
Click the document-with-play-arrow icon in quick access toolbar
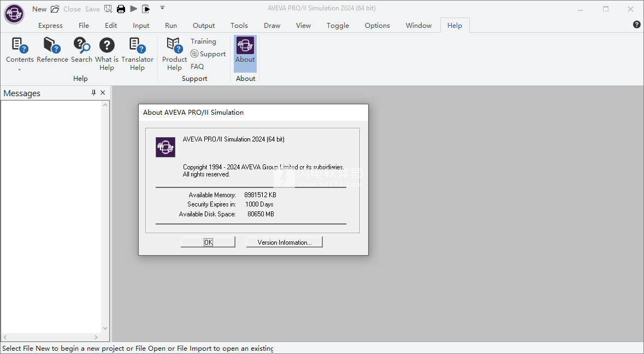pos(146,9)
